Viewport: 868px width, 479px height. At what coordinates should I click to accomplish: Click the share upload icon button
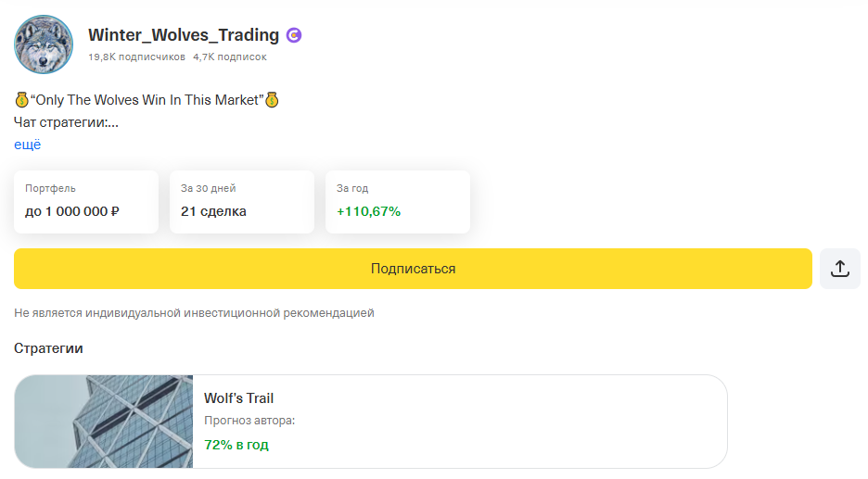839,269
